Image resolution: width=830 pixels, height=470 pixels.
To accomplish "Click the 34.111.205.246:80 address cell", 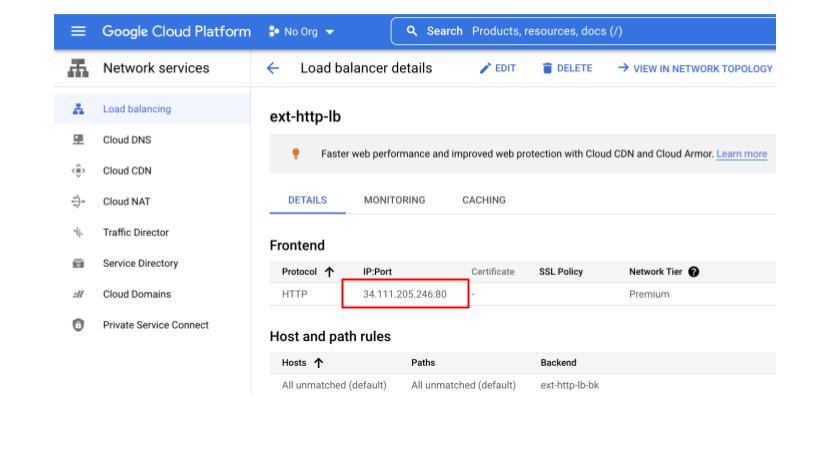I will tap(405, 294).
